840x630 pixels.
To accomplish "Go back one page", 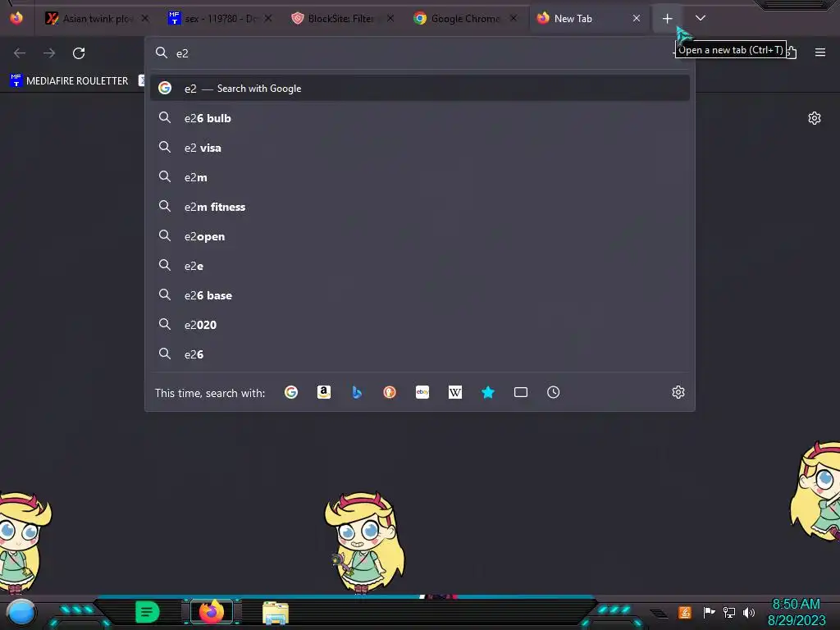I will coord(20,53).
